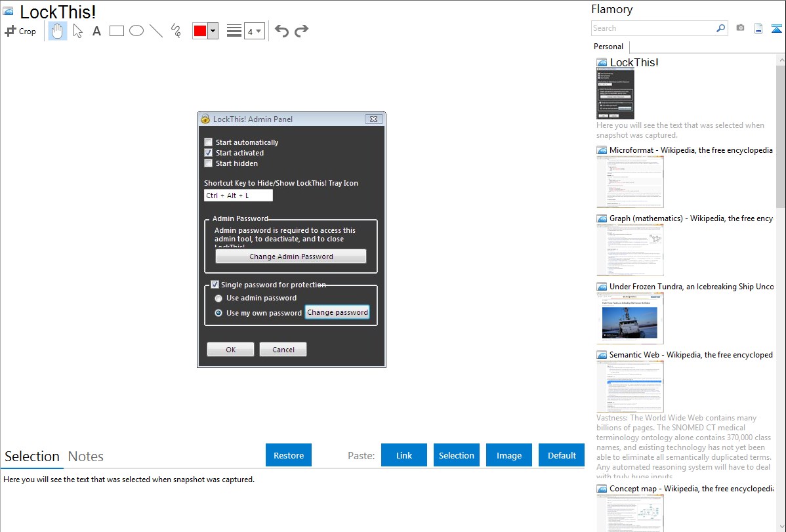The width and height of the screenshot is (786, 532).
Task: Paste as Image
Action: [509, 455]
